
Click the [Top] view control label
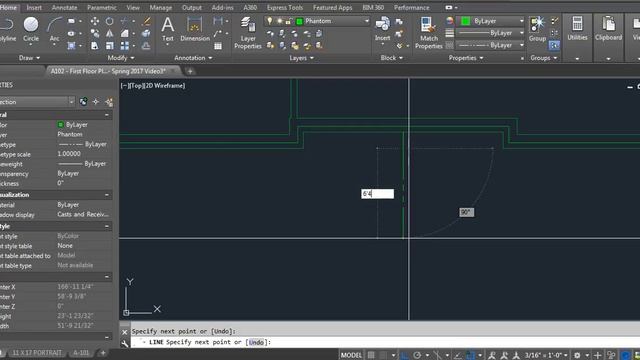(x=137, y=86)
